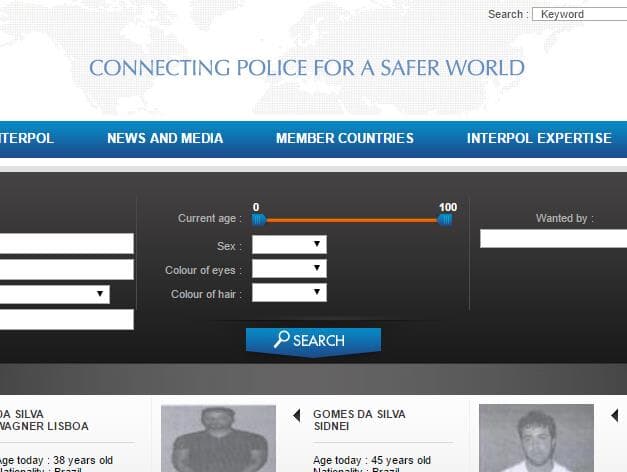This screenshot has width=627, height=472.
Task: Open the dropdown below the second left text field
Action: click(x=55, y=294)
